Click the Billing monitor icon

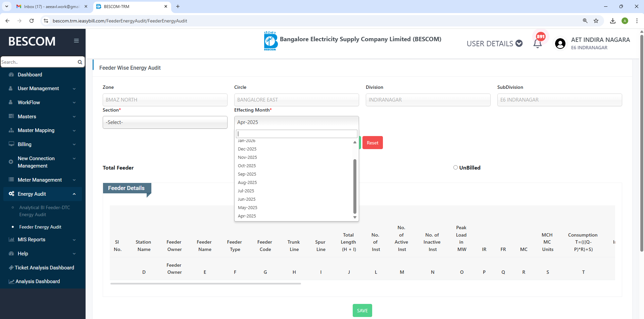pyautogui.click(x=11, y=144)
